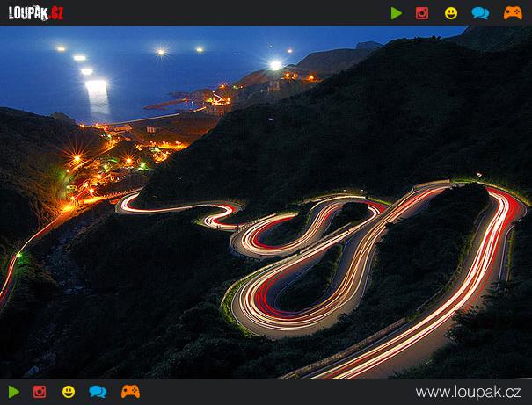The height and width of the screenshot is (405, 532).
Task: Open the www.loupak.cz link in footer
Action: coord(468,392)
